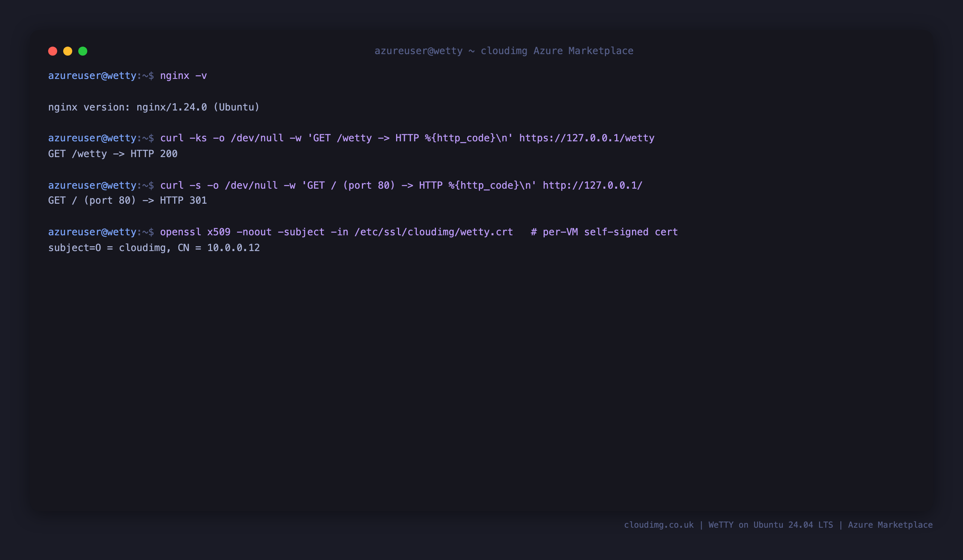The width and height of the screenshot is (963, 560).
Task: Click the first 'azureuser@wetty' prompt before nginx
Action: coord(92,76)
